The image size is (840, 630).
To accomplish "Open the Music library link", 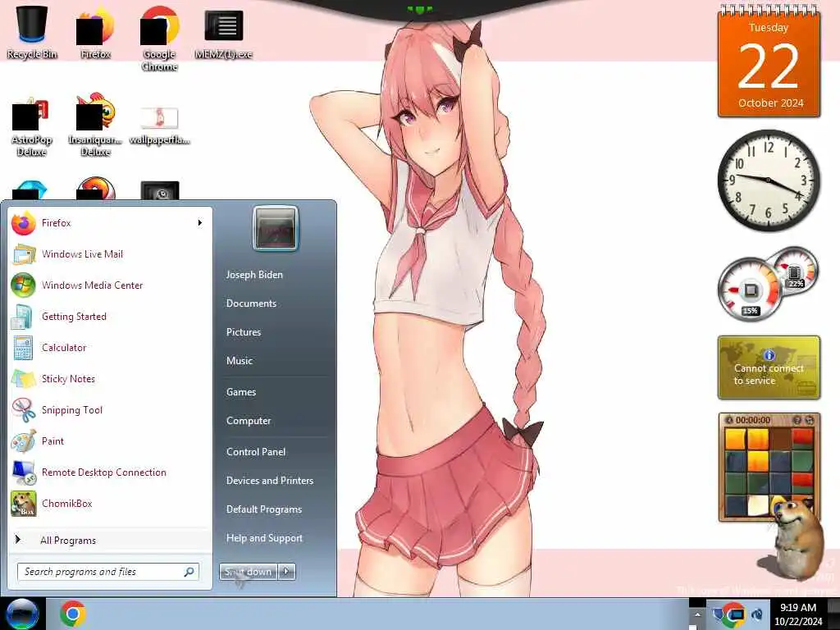I will pyautogui.click(x=240, y=361).
